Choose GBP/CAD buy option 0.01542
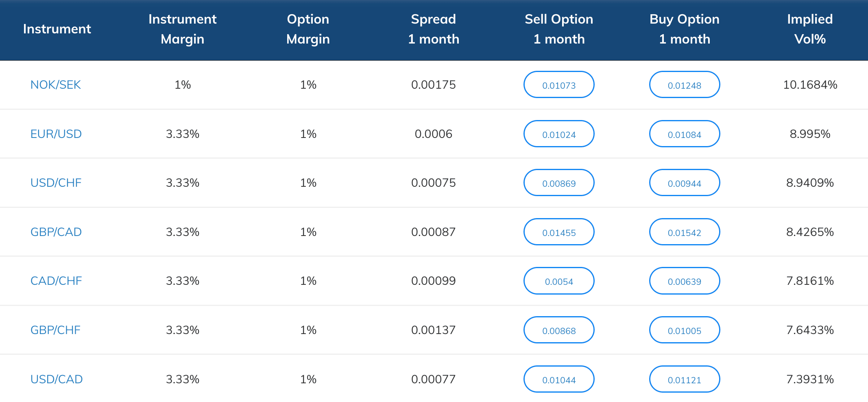868x402 pixels. coord(685,232)
